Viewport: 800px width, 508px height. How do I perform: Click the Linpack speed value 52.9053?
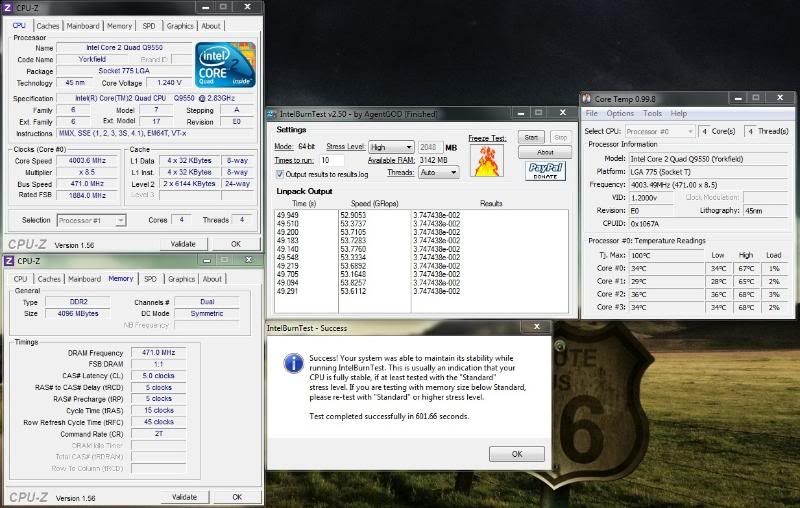353,215
